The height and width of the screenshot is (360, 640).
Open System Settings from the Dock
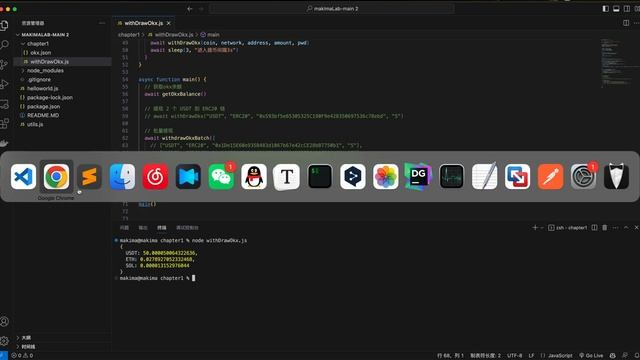click(x=583, y=177)
